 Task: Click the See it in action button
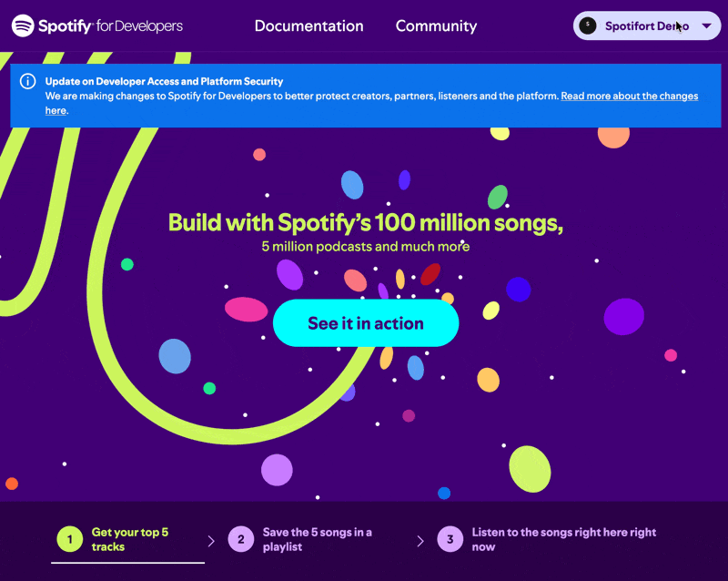366,322
